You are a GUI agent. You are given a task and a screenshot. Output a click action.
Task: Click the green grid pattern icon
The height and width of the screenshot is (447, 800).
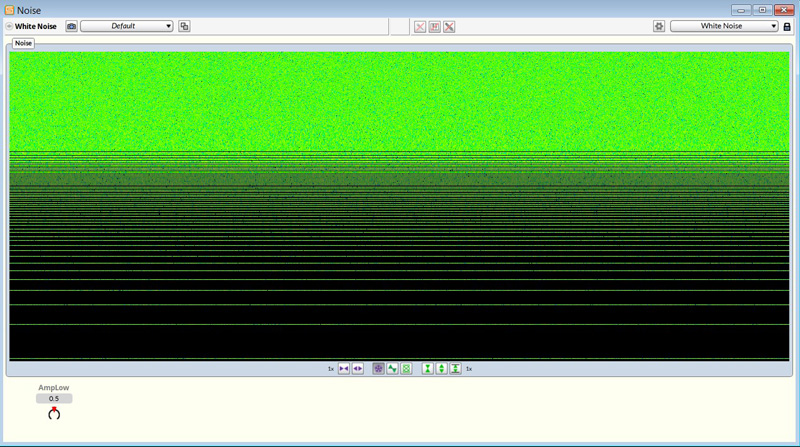click(x=406, y=368)
